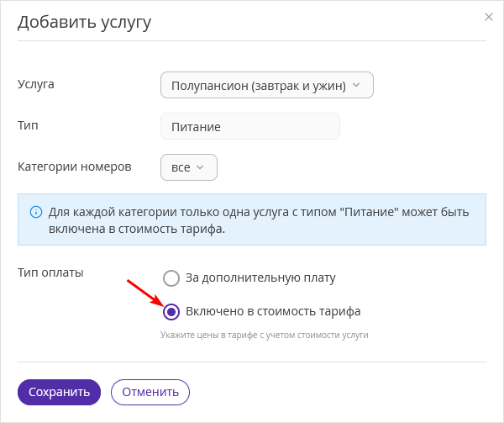This screenshot has height=423, width=504.
Task: Click the Категории номеров label
Action: [75, 167]
